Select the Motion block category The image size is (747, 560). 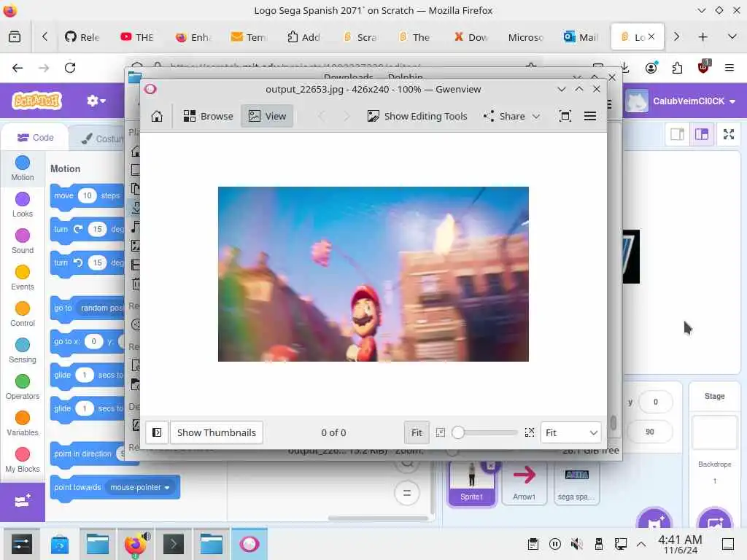click(23, 168)
